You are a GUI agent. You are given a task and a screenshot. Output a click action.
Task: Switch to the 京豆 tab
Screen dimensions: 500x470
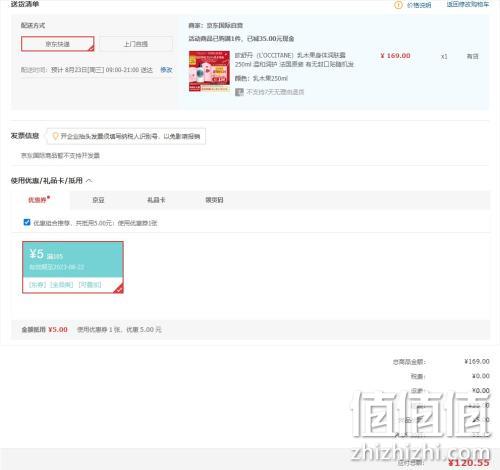coord(98,200)
